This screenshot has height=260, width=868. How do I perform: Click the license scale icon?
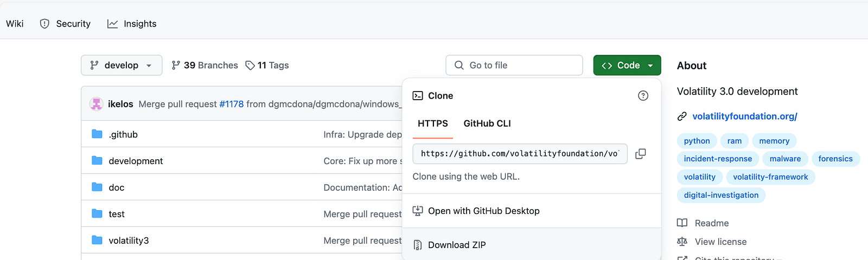(682, 242)
